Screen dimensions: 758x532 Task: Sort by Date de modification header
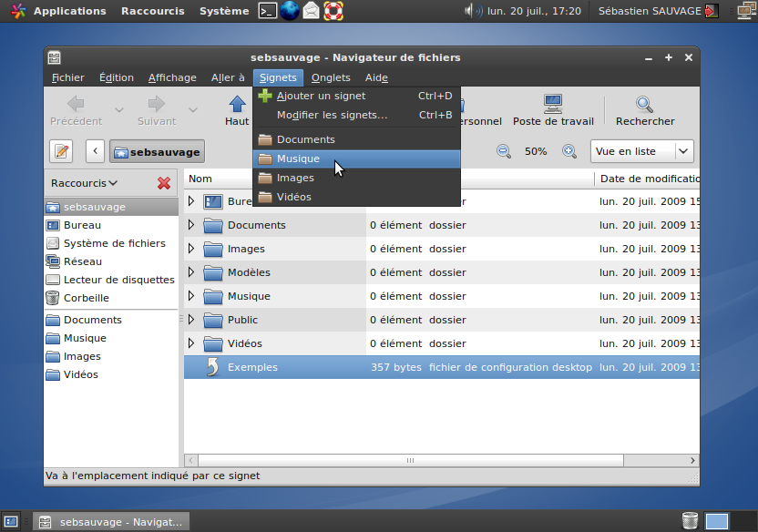(x=647, y=179)
